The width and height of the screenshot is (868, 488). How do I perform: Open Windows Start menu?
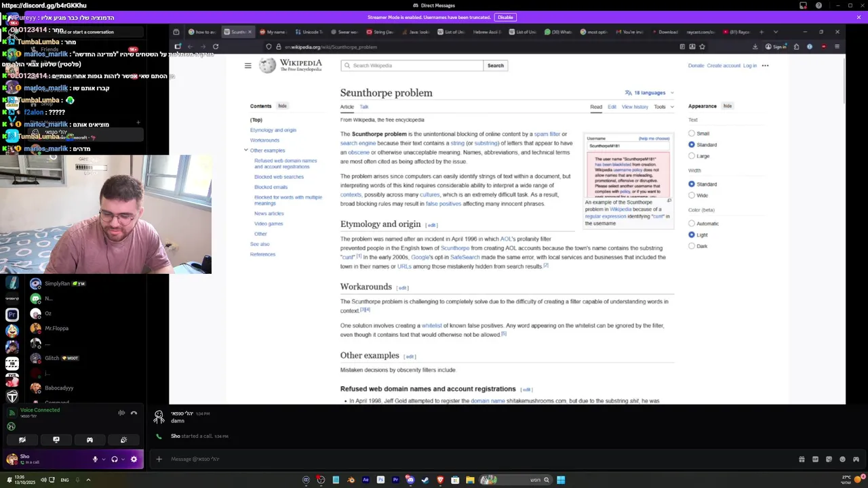click(x=561, y=480)
